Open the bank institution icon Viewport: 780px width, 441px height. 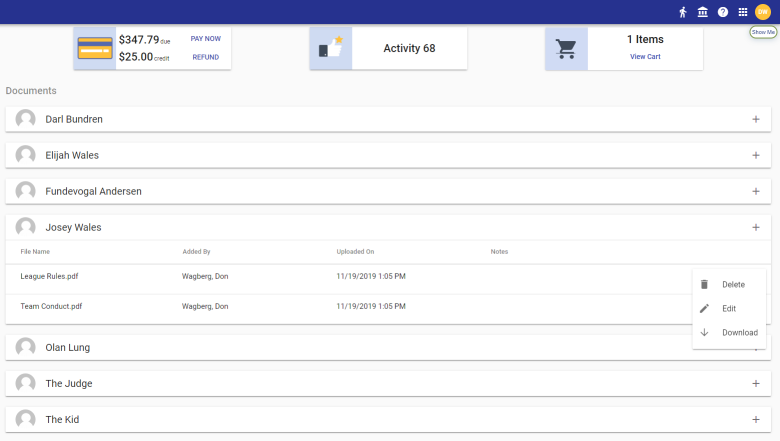tap(703, 12)
